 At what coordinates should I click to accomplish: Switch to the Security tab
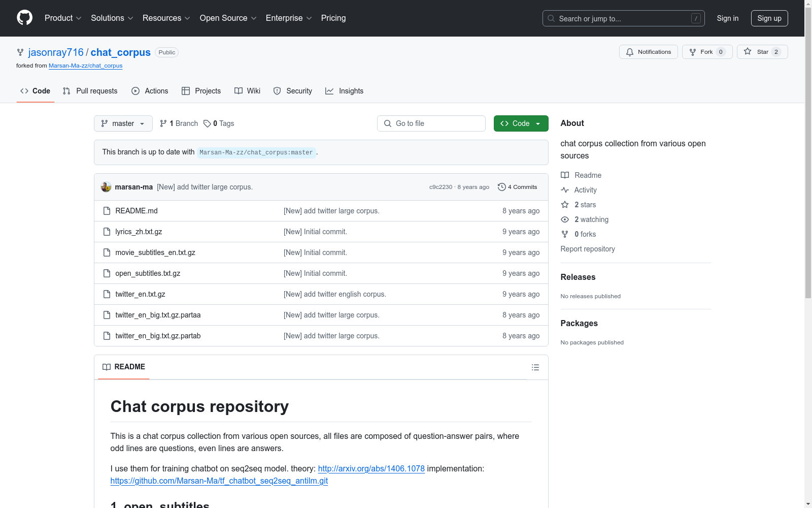point(293,91)
